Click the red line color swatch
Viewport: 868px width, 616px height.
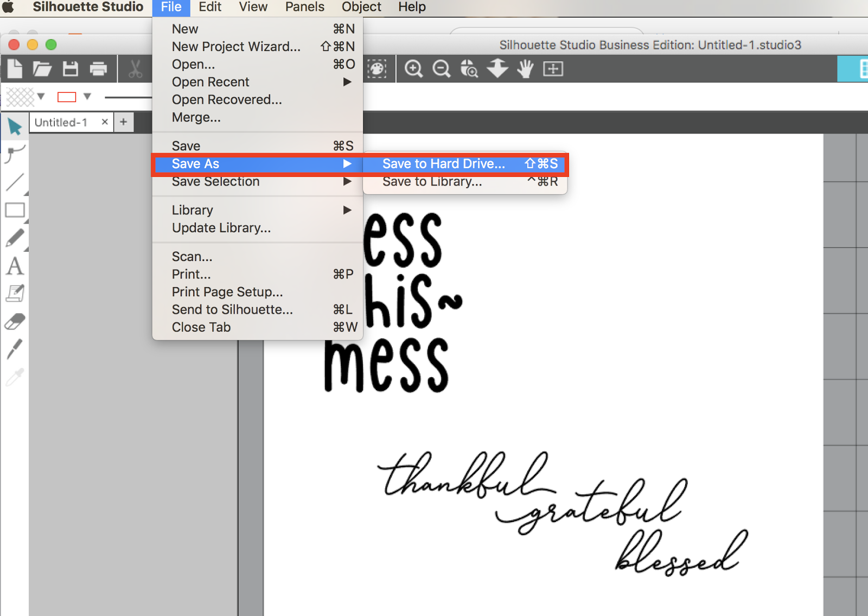point(66,97)
